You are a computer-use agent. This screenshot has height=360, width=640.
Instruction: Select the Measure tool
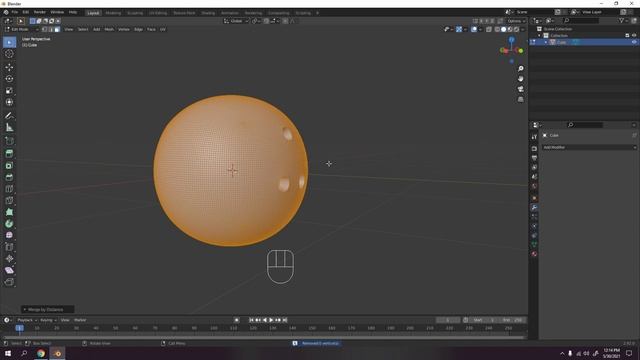pos(9,128)
